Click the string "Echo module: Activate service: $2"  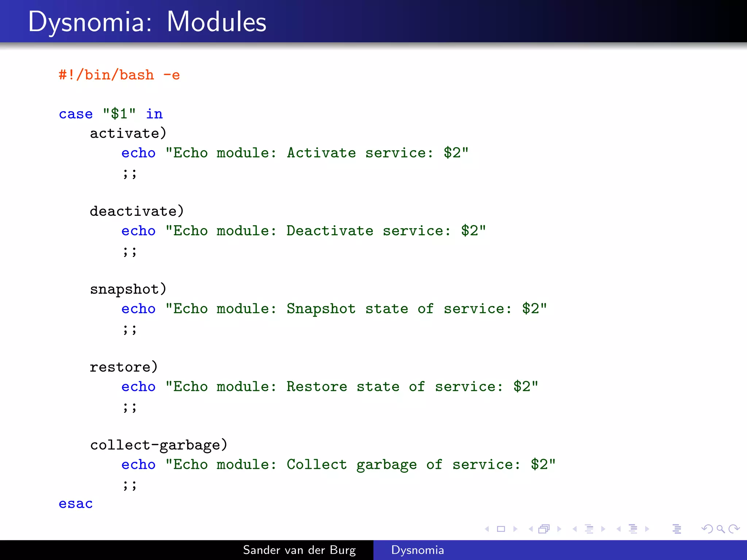[317, 152]
